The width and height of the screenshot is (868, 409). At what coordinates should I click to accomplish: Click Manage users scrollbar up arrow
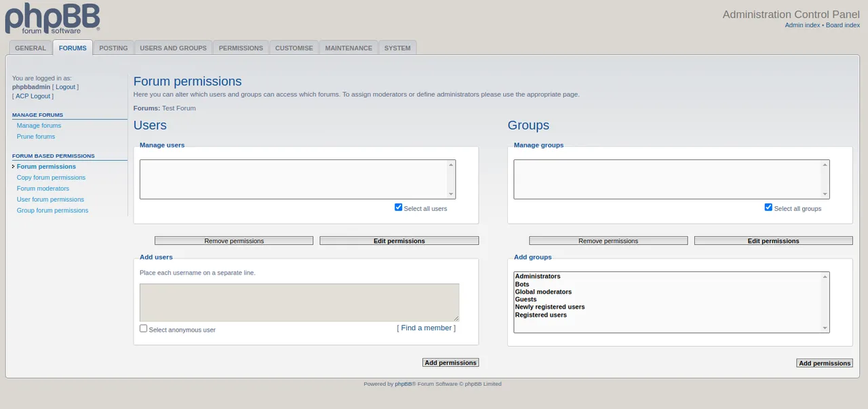pyautogui.click(x=451, y=164)
